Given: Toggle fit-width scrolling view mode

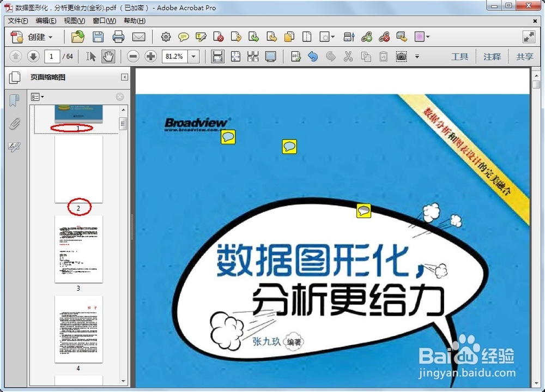Looking at the screenshot, I should point(217,56).
